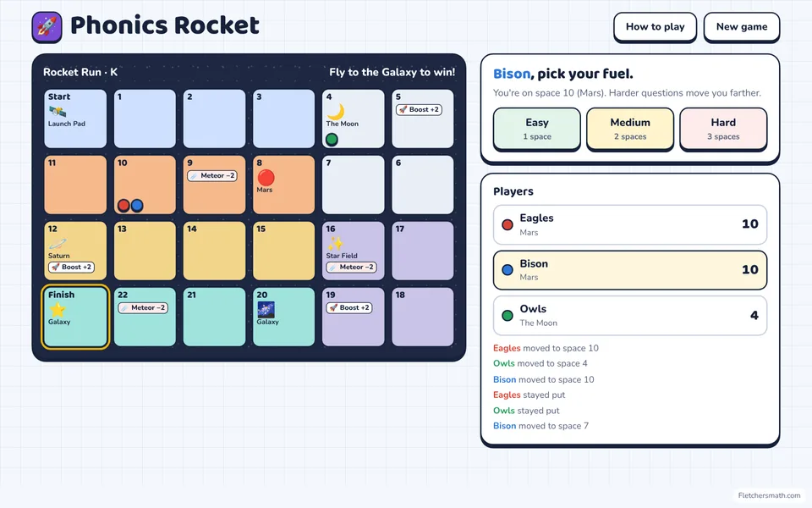This screenshot has height=508, width=812.
Task: Choose Easy fuel for 1 space
Action: click(x=537, y=129)
